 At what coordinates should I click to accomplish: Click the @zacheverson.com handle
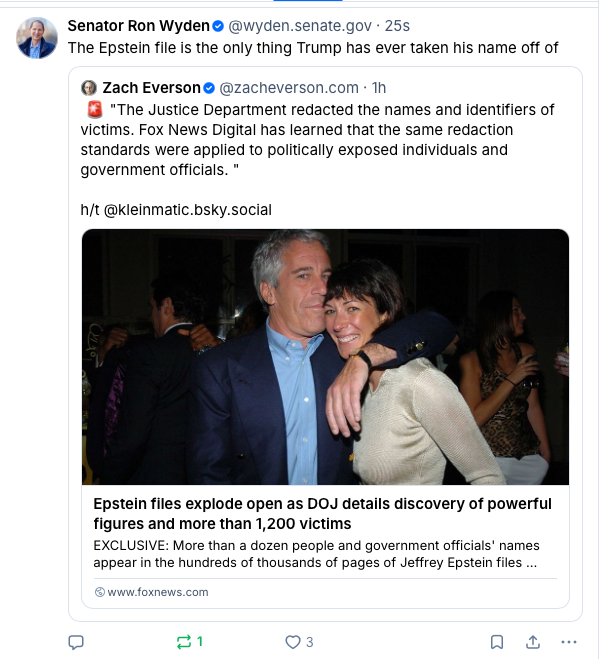[288, 88]
